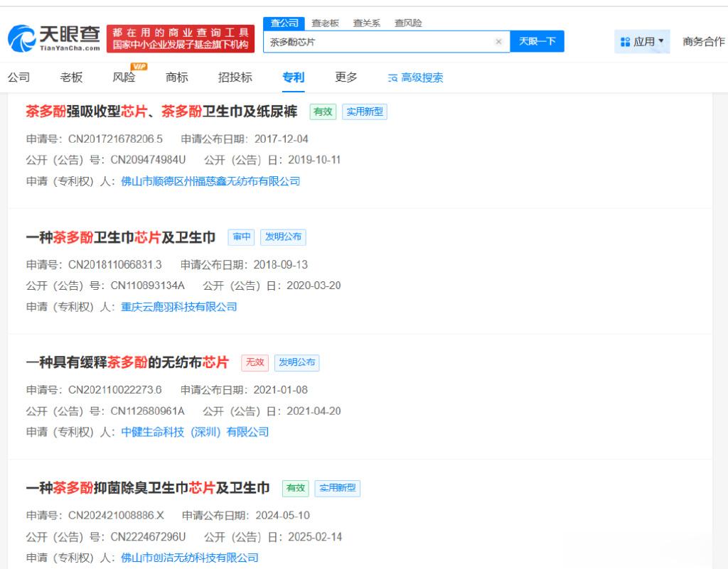Click the 无效 status tag

(255, 362)
